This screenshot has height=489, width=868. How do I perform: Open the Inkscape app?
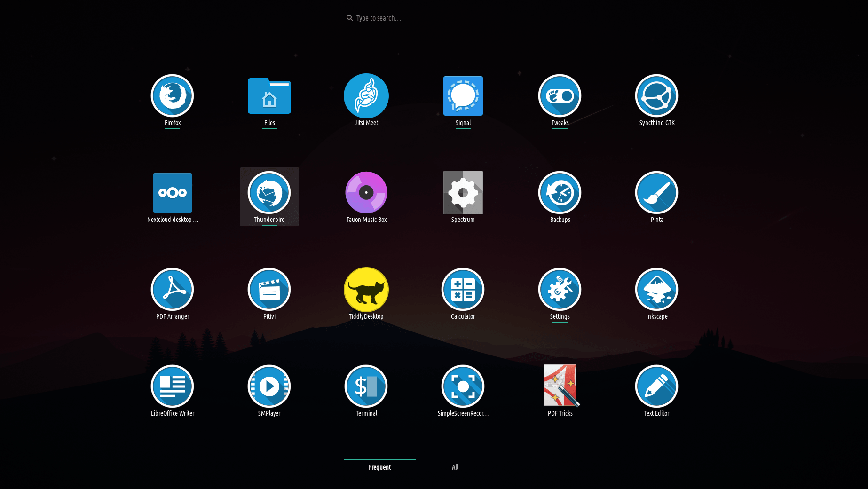(656, 290)
